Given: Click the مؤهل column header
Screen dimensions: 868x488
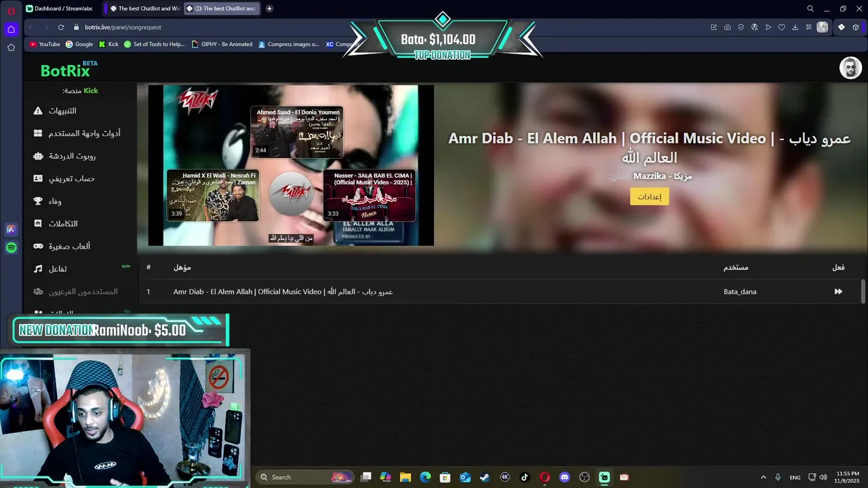Looking at the screenshot, I should pos(182,267).
